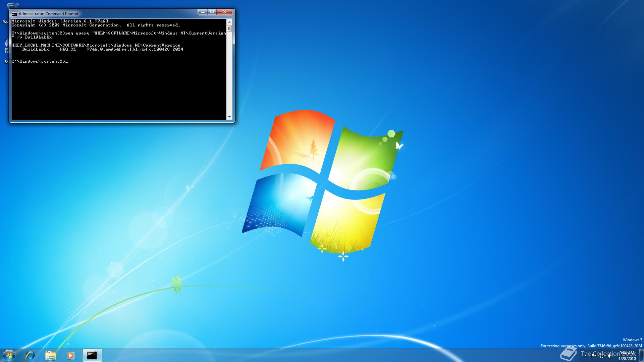Click the 'BuildLabEx' value name in output
Viewport: 644px width, 362px height.
coord(36,49)
